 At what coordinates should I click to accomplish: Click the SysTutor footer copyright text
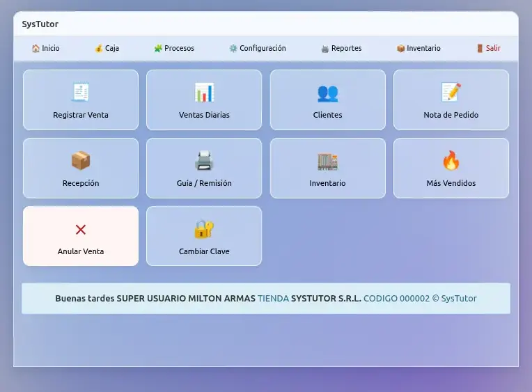tap(455, 299)
